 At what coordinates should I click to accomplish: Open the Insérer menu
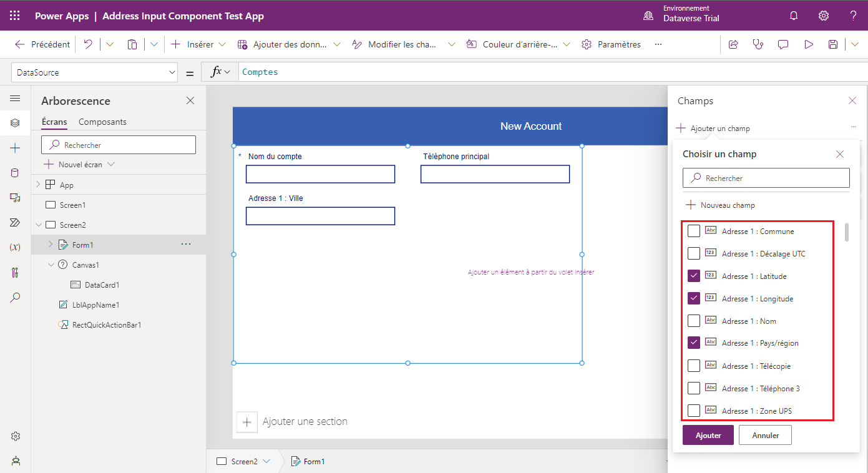pos(198,44)
